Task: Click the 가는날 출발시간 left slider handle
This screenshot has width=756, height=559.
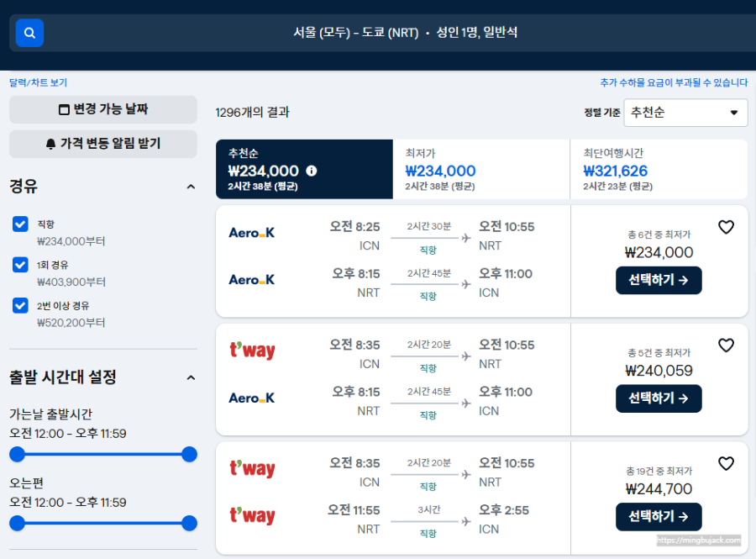Action: (18, 454)
